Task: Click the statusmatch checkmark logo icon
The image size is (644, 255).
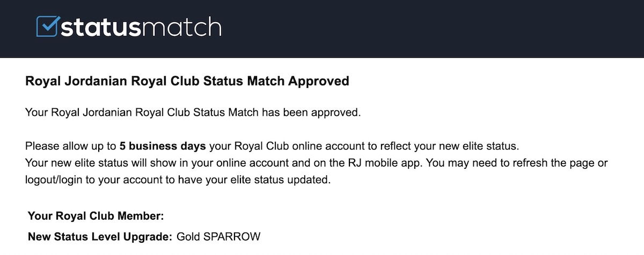Action: 47,27
